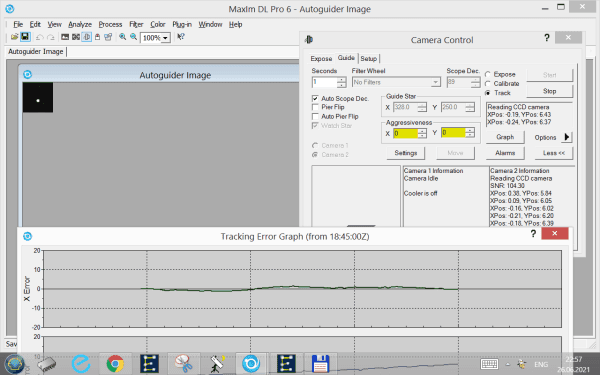Open the telescope application taskbar icon

tap(217, 364)
